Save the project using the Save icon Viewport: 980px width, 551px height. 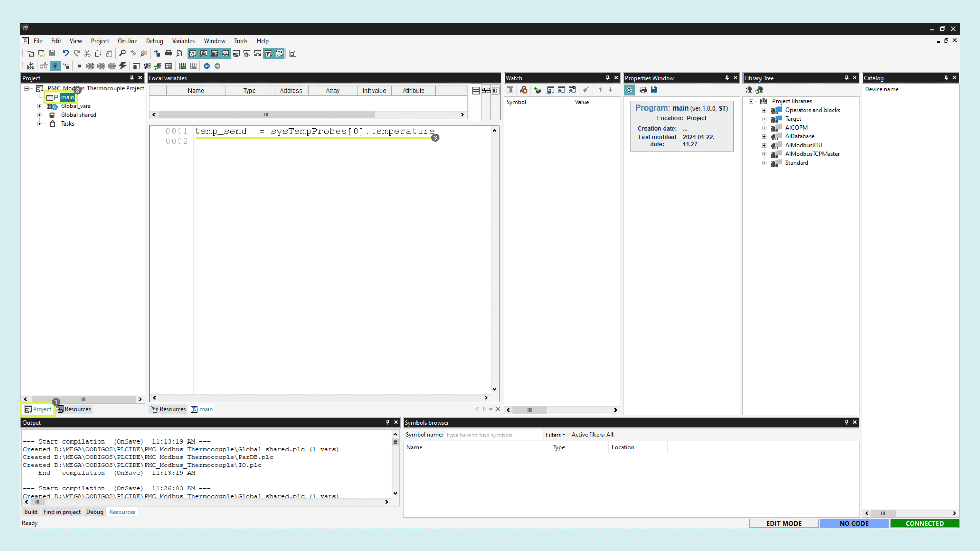tap(52, 53)
